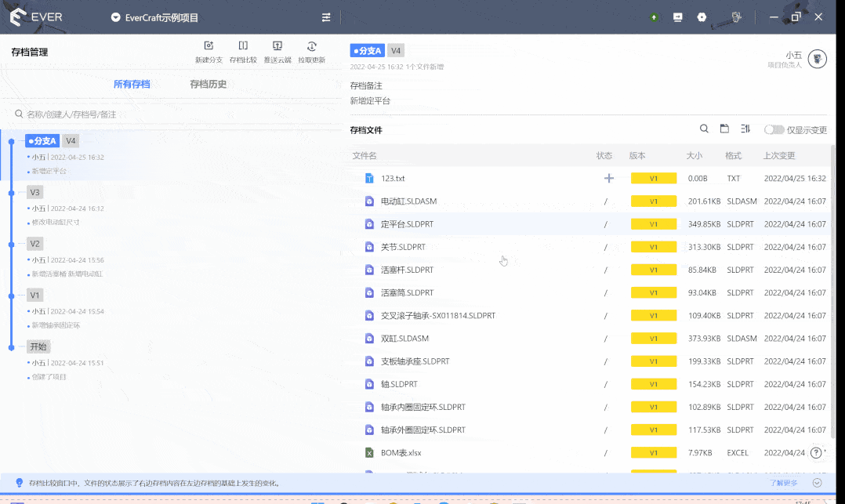Screen dimensions: 845x504
Task: Click the 新增定平台 archive note text
Action: (x=370, y=101)
